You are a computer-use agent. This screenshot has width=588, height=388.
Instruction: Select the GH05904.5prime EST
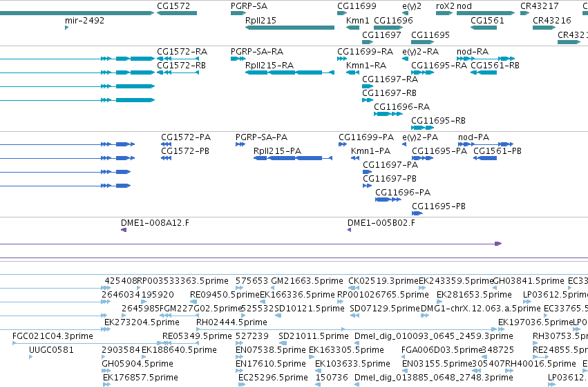106,371
